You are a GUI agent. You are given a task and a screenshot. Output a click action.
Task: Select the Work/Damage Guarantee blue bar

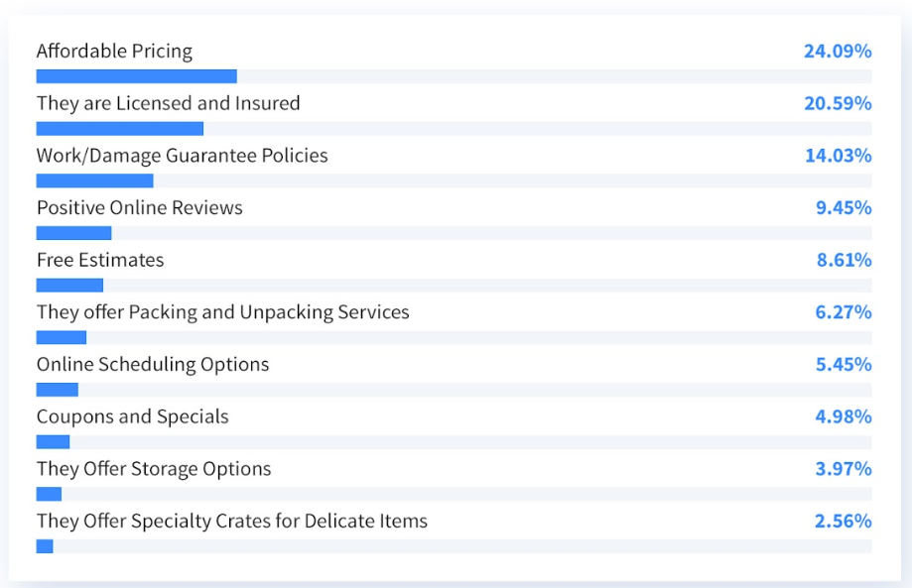[x=95, y=180]
